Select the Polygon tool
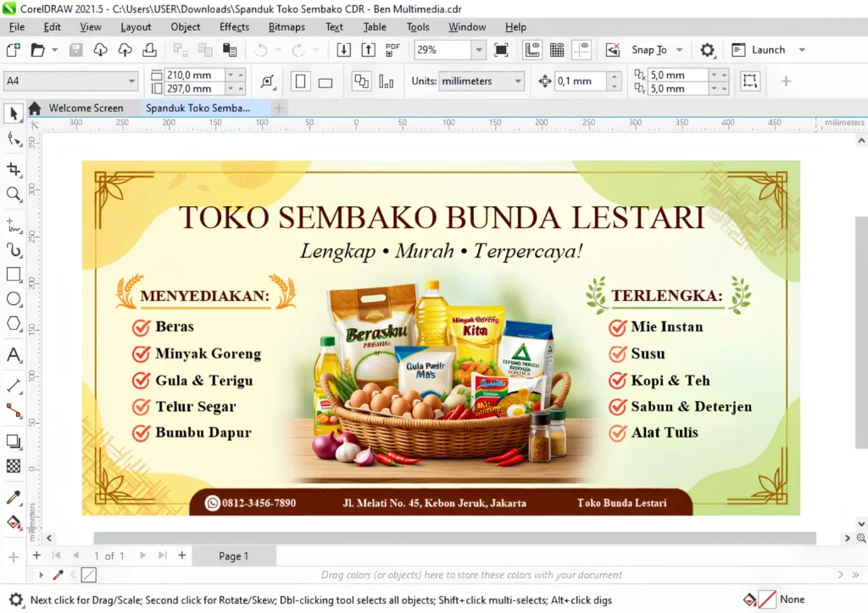 click(x=14, y=323)
